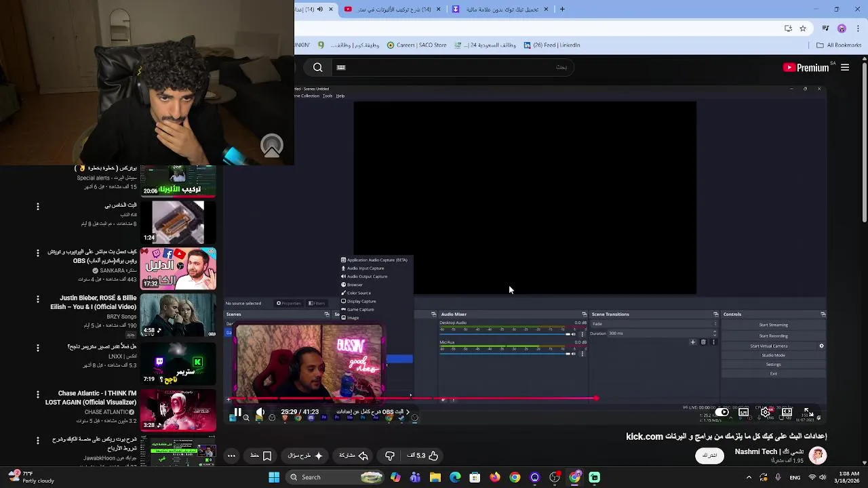The width and height of the screenshot is (868, 488).
Task: Open options for Justin Bieber You & I video
Action: pos(38,298)
